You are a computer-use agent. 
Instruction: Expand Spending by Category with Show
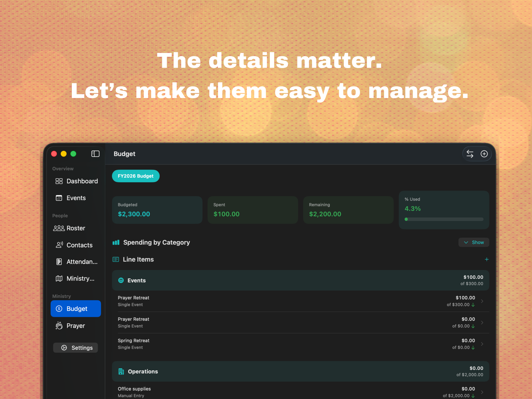(474, 242)
